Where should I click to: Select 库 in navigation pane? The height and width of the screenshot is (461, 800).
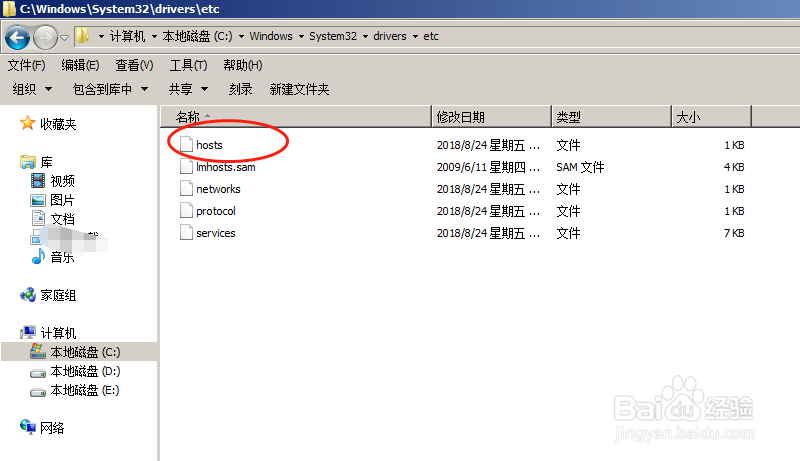click(46, 162)
